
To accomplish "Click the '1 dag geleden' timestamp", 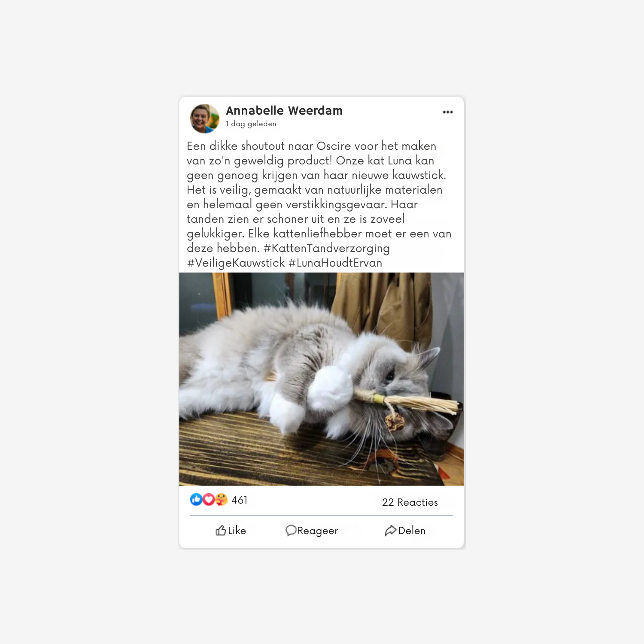I will pyautogui.click(x=251, y=124).
